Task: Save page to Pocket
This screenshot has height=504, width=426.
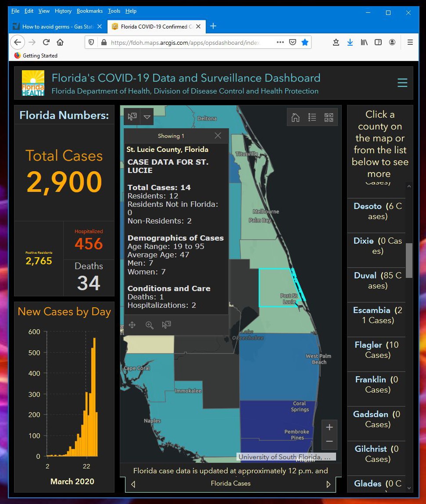Action: point(292,42)
